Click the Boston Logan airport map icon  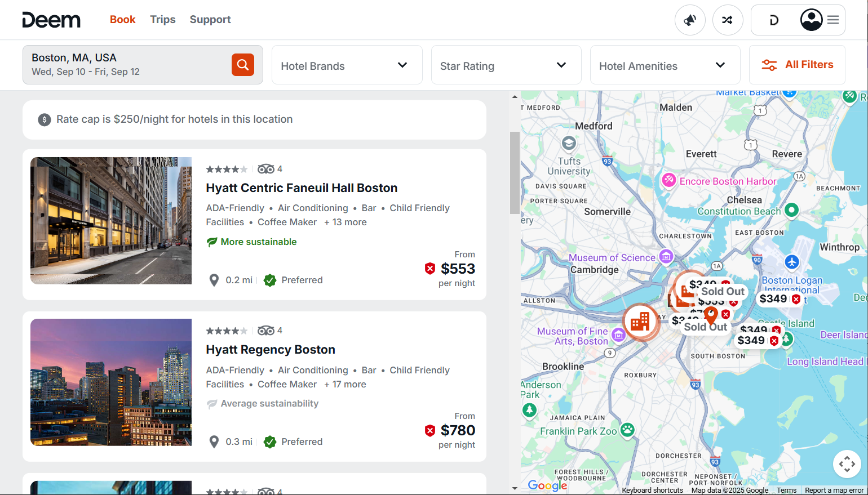[x=792, y=262]
